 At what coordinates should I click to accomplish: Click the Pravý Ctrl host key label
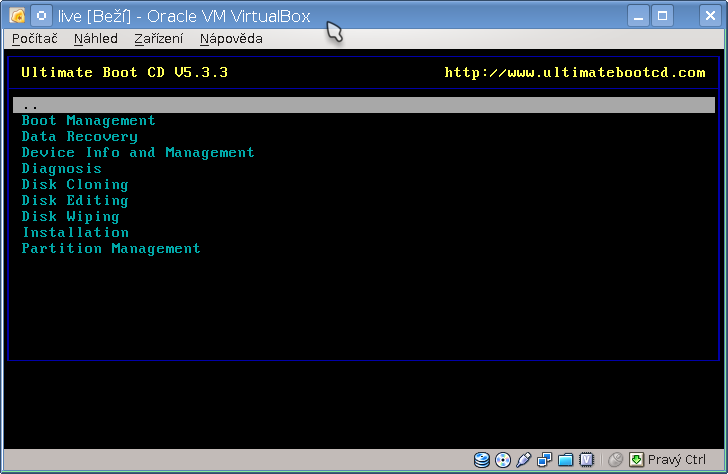click(x=676, y=460)
